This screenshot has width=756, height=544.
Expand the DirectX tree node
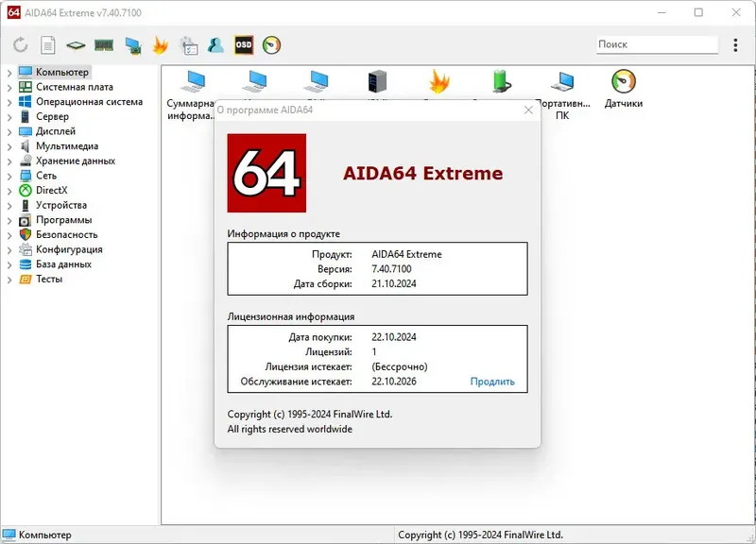pos(9,191)
